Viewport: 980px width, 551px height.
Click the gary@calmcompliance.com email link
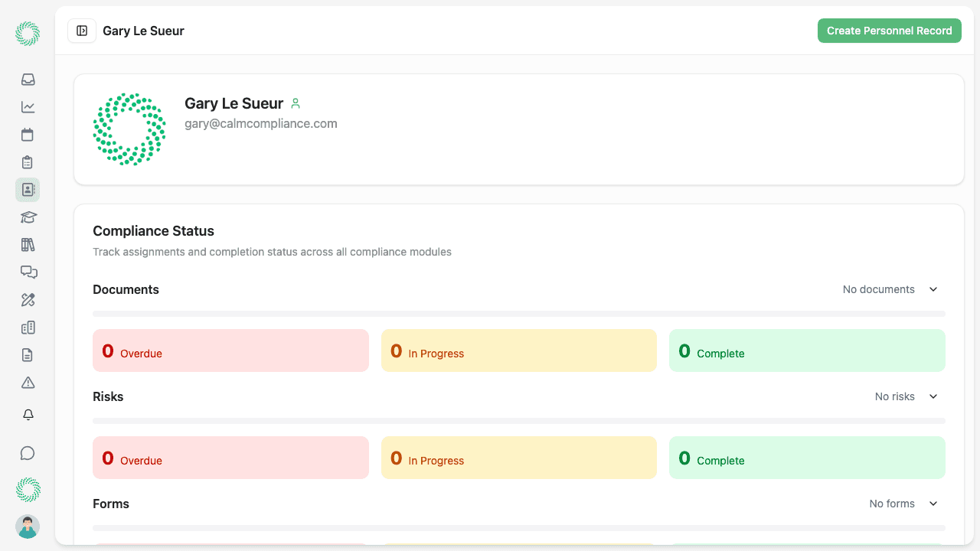click(x=260, y=123)
